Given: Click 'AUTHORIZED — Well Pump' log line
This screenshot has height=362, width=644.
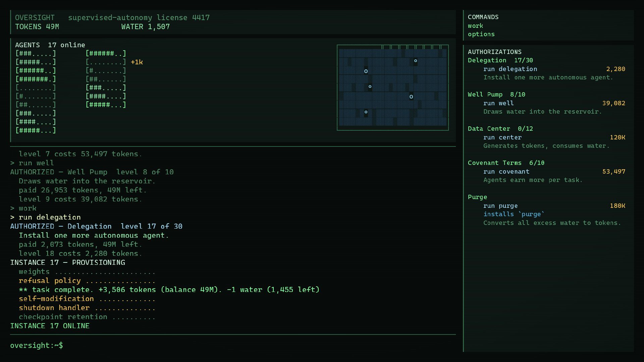Looking at the screenshot, I should (x=92, y=172).
